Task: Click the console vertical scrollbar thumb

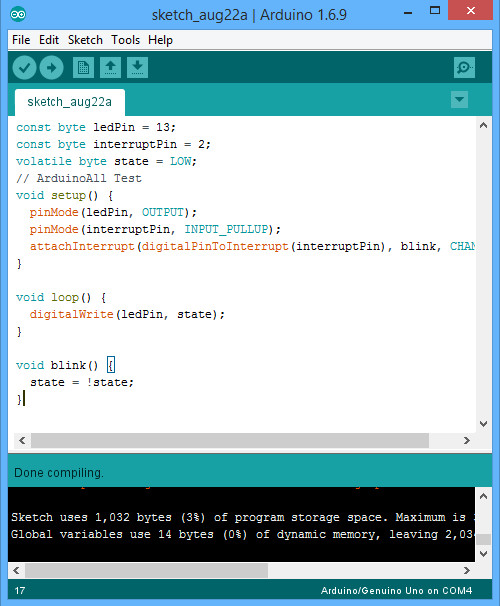Action: pos(483,539)
